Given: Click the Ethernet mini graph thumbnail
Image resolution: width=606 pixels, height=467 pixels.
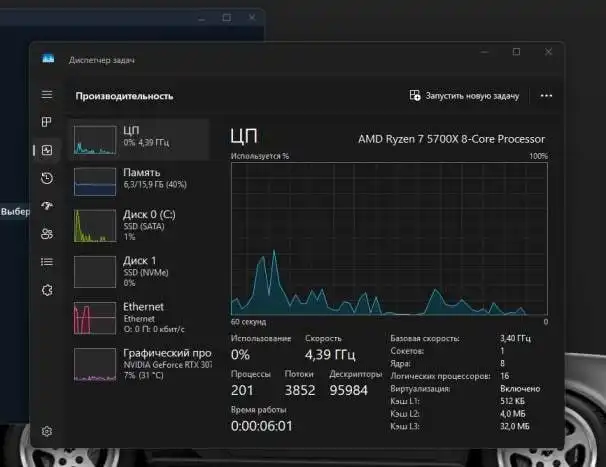Looking at the screenshot, I should 95,318.
